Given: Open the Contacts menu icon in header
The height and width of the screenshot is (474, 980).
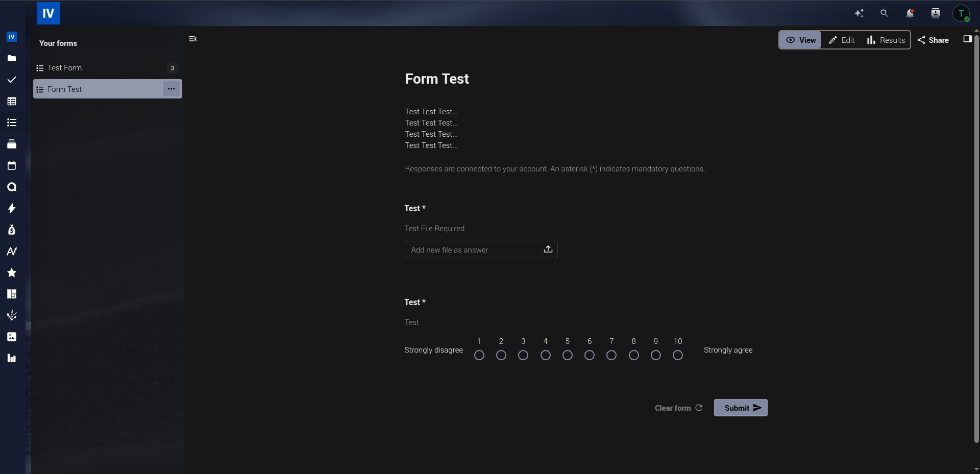Looking at the screenshot, I should tap(935, 13).
